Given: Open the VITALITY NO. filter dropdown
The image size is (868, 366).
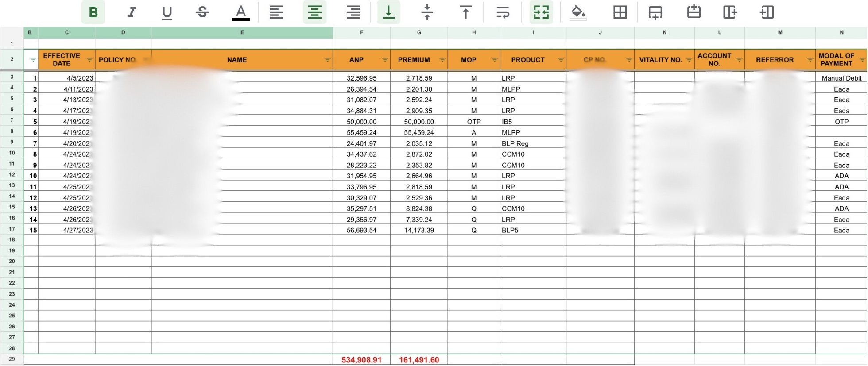Looking at the screenshot, I should pos(689,60).
